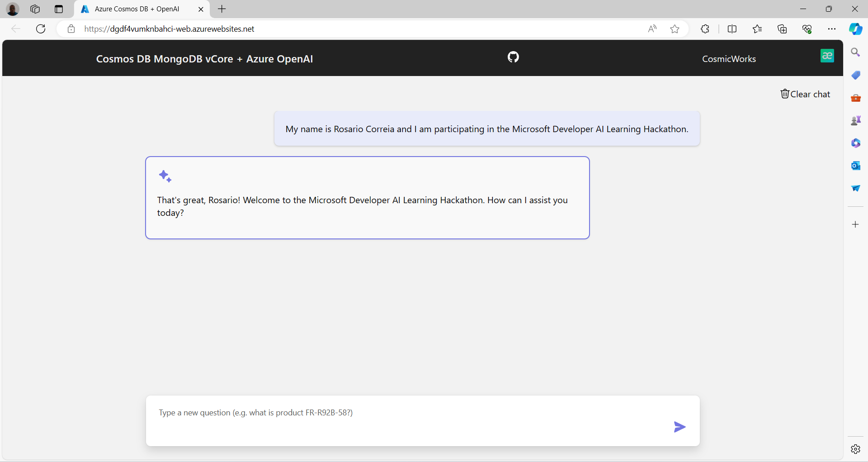Image resolution: width=868 pixels, height=462 pixels.
Task: Open the browser profile avatar
Action: [13, 9]
